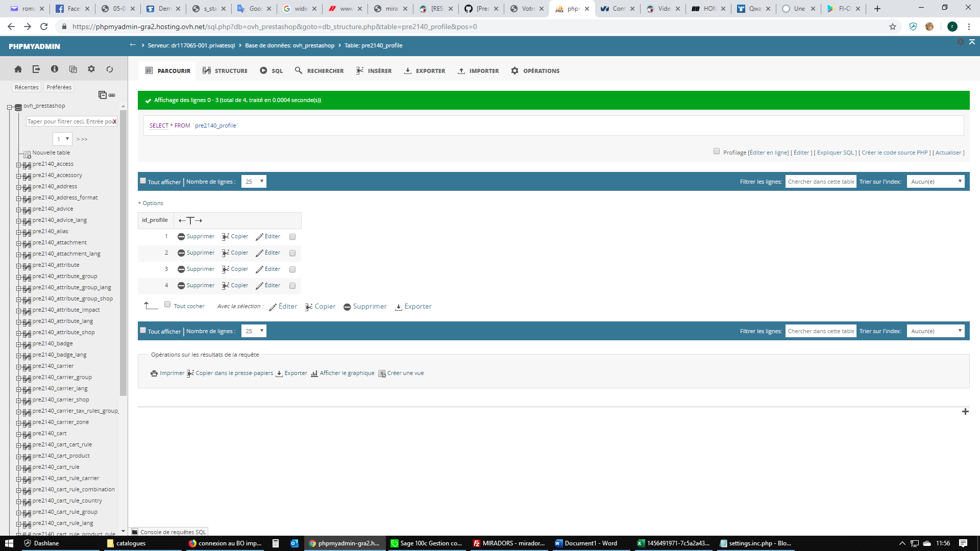The height and width of the screenshot is (551, 980).
Task: Open top Nombre de lignes dropdown
Action: tap(254, 182)
